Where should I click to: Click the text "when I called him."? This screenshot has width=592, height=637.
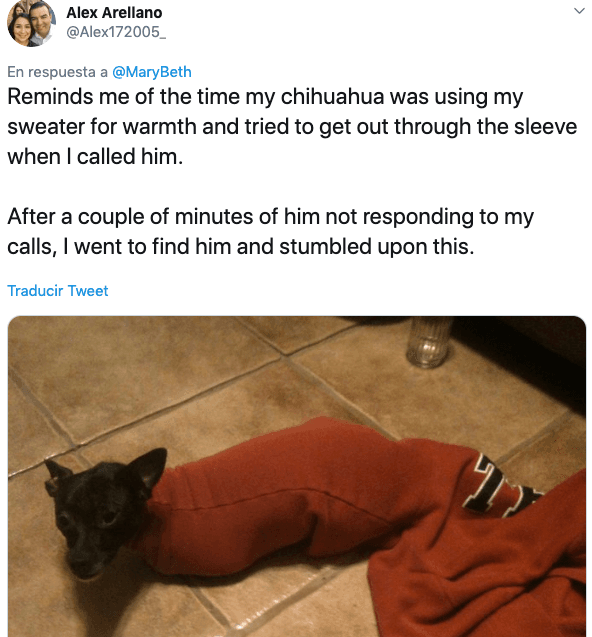[x=95, y=156]
